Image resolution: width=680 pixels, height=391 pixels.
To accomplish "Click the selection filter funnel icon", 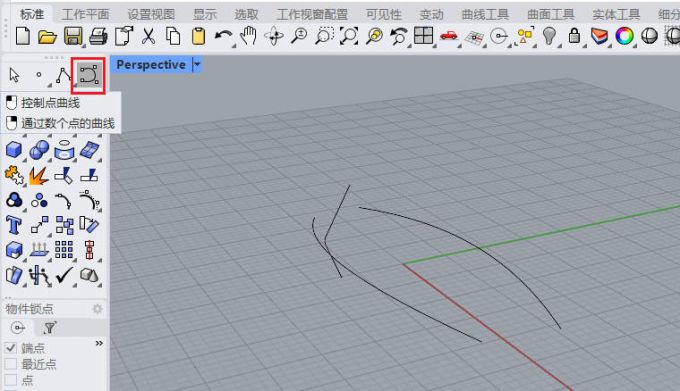I will point(50,328).
